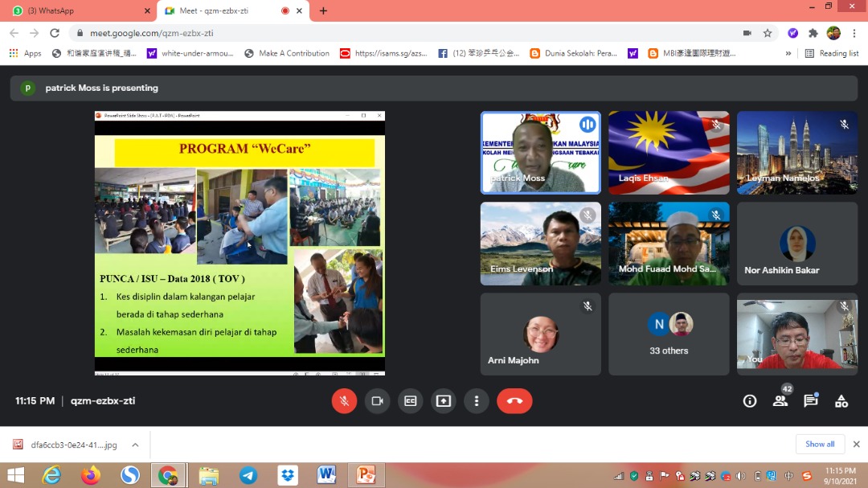868x488 pixels.
Task: Go forward in browser history
Action: point(35,33)
